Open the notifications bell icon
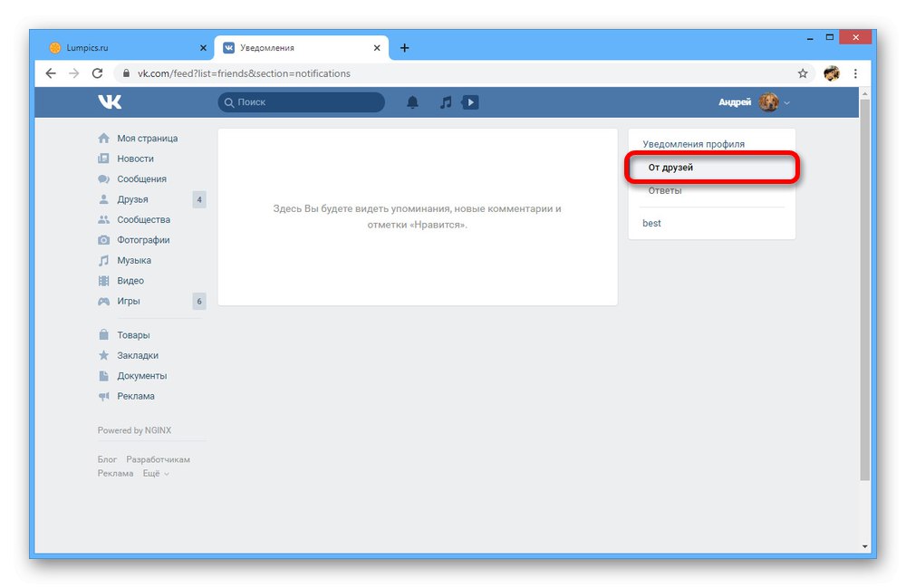 tap(412, 102)
